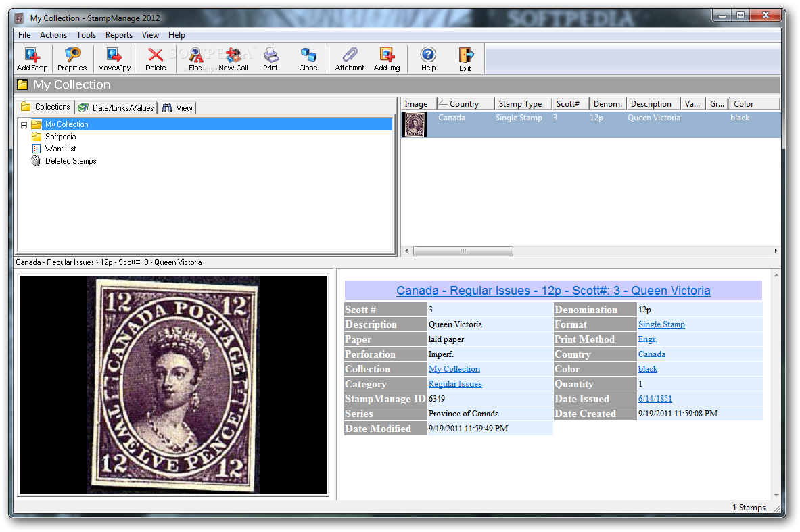
Task: Sort list by Description column header
Action: coord(653,103)
